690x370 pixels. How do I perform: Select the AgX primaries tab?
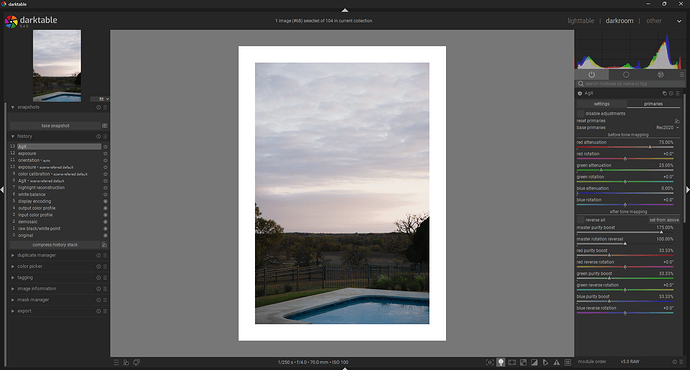tap(653, 104)
